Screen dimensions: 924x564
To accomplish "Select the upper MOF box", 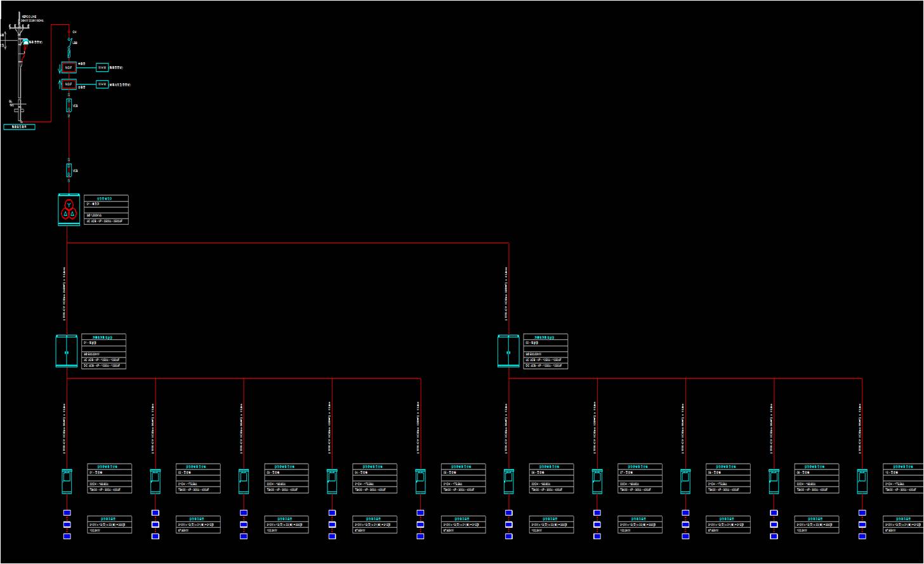I will pos(69,67).
